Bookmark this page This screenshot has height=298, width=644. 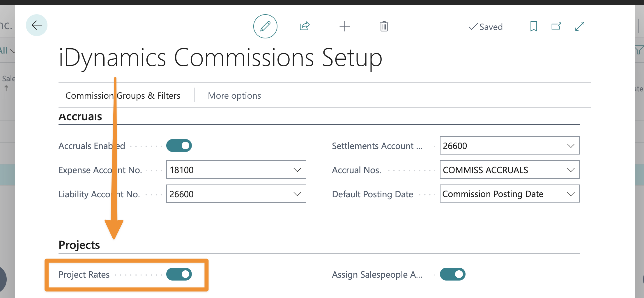pos(534,26)
